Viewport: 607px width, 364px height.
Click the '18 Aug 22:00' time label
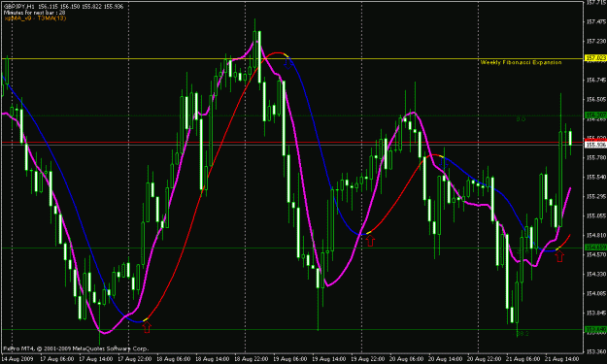coord(252,359)
